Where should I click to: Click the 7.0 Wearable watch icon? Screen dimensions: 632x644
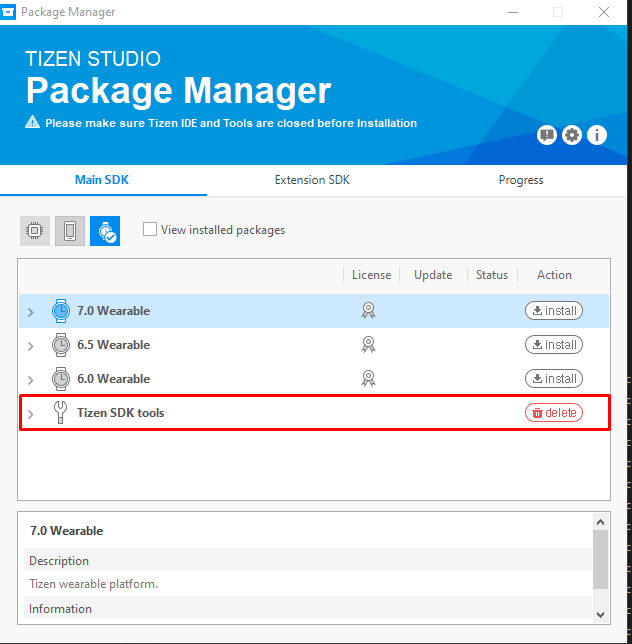61,311
